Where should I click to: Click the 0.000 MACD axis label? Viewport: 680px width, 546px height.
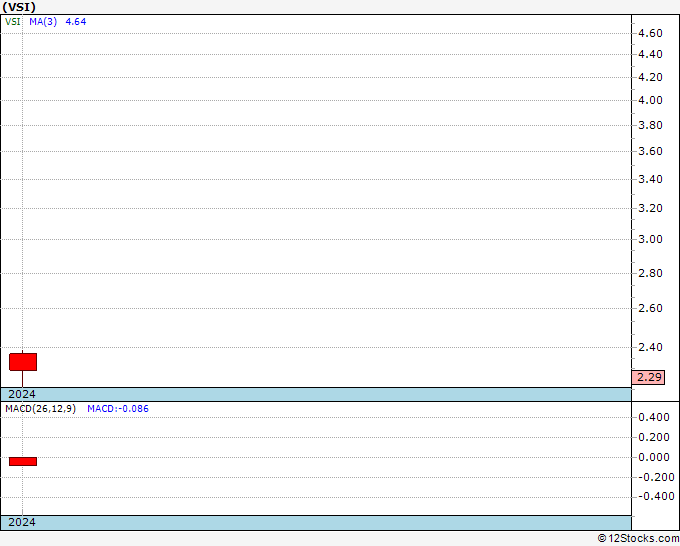pos(654,457)
